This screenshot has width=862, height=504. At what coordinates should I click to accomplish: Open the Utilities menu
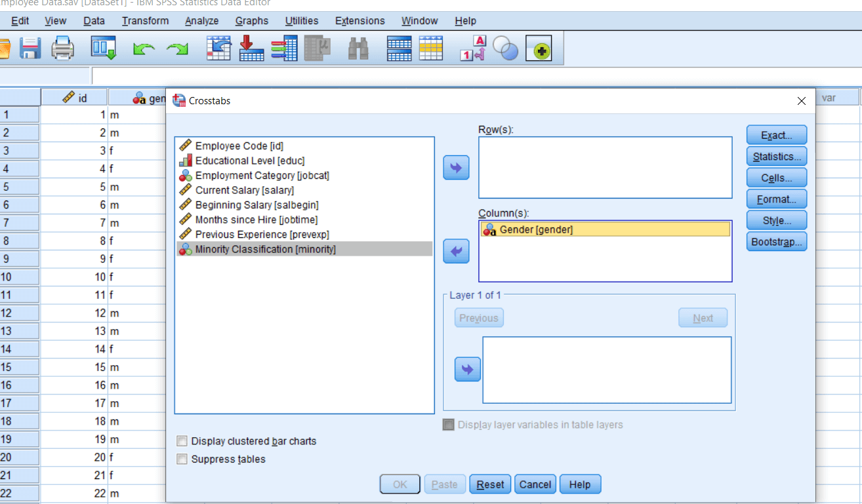302,21
